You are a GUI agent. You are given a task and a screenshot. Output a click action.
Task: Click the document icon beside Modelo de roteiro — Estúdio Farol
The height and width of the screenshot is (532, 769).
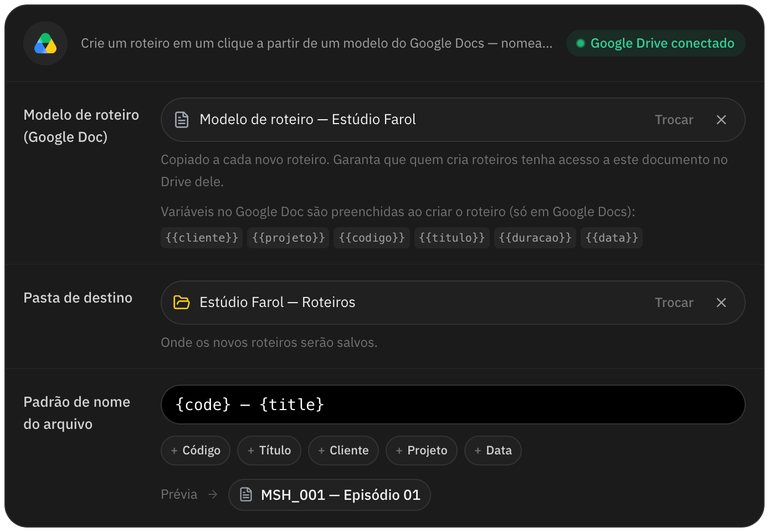182,120
